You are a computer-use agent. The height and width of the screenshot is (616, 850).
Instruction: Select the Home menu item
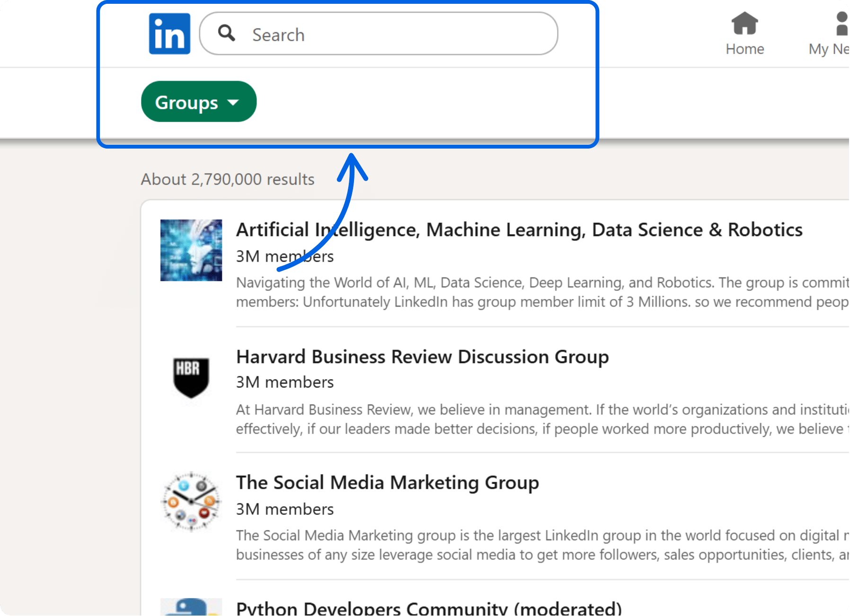pyautogui.click(x=744, y=49)
